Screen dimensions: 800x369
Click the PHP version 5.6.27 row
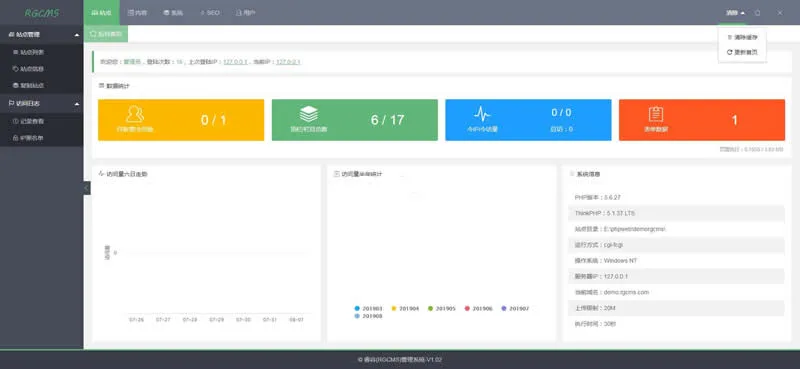(676, 197)
